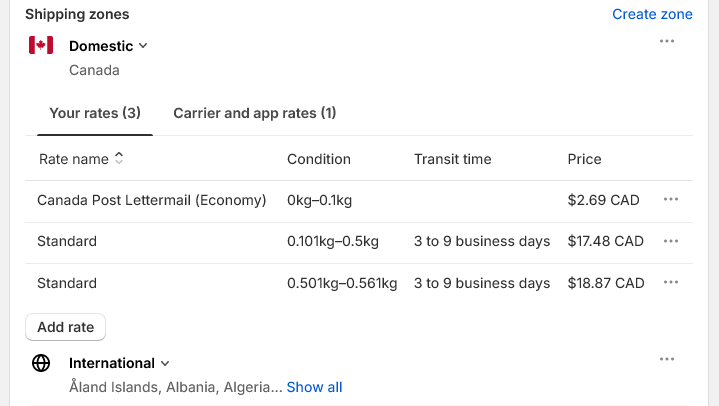The height and width of the screenshot is (406, 719).
Task: Open more actions for $18.87 CAD Standard rate
Action: (x=670, y=283)
